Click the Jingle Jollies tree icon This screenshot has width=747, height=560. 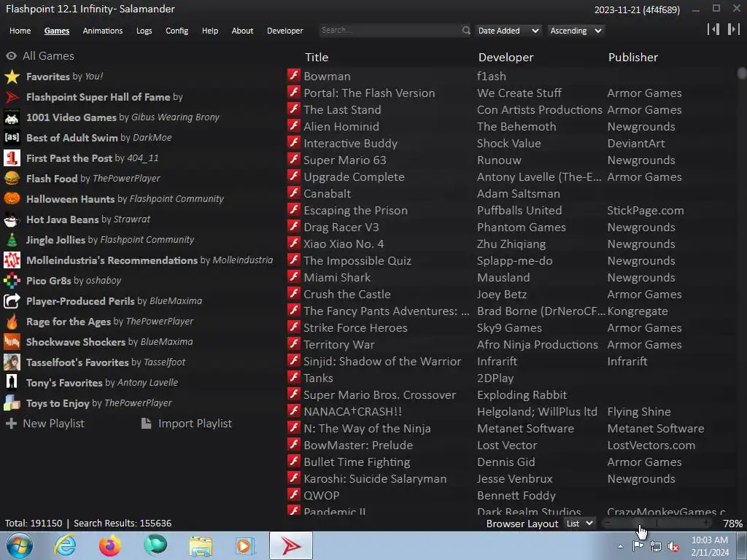click(x=12, y=239)
